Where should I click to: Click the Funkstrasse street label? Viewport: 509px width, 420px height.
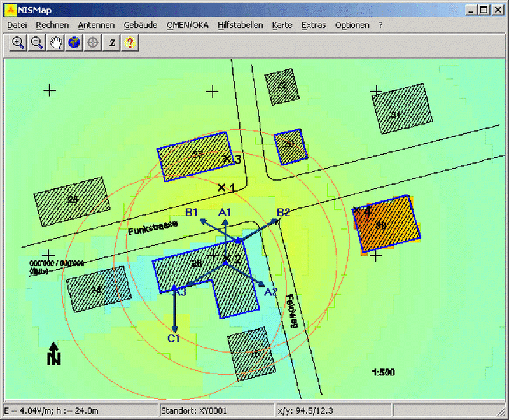pos(153,227)
